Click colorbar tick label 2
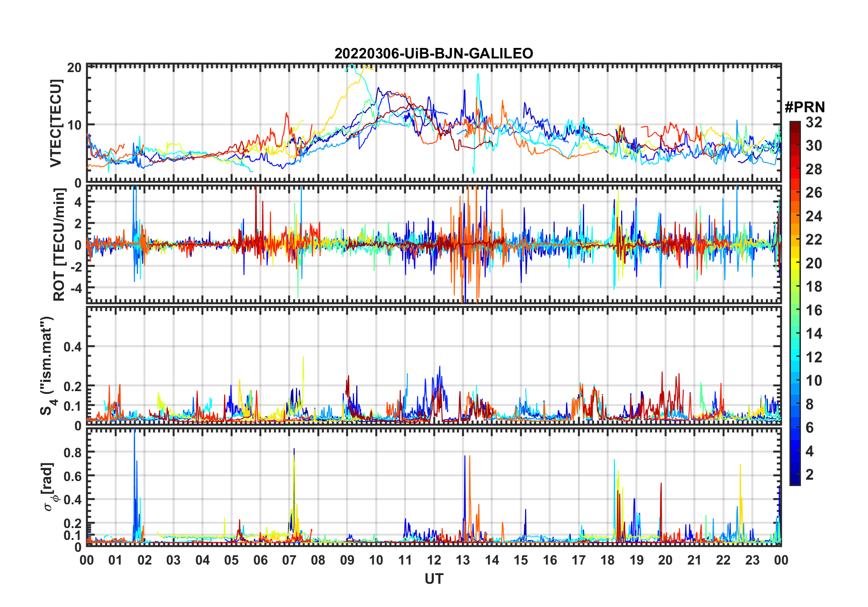This screenshot has width=868, height=607. (810, 475)
